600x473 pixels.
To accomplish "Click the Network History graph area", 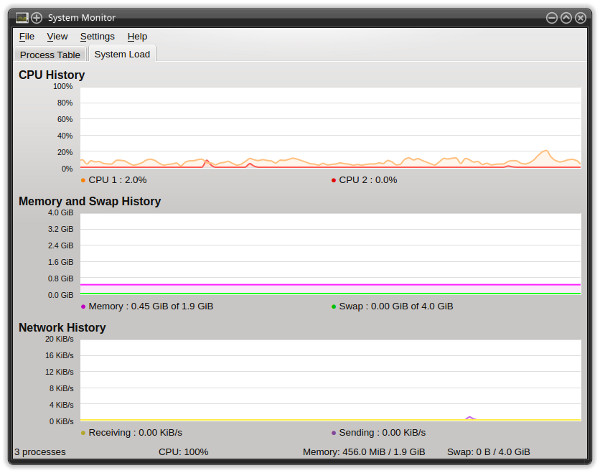I will pos(330,380).
